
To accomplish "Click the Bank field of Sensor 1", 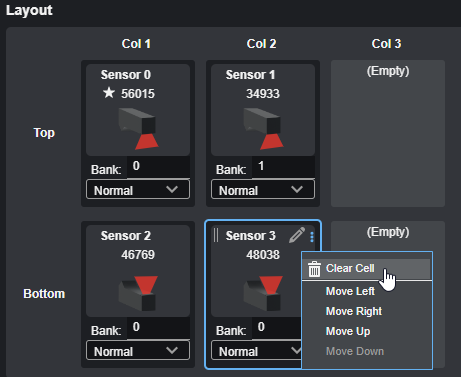I will coord(283,167).
